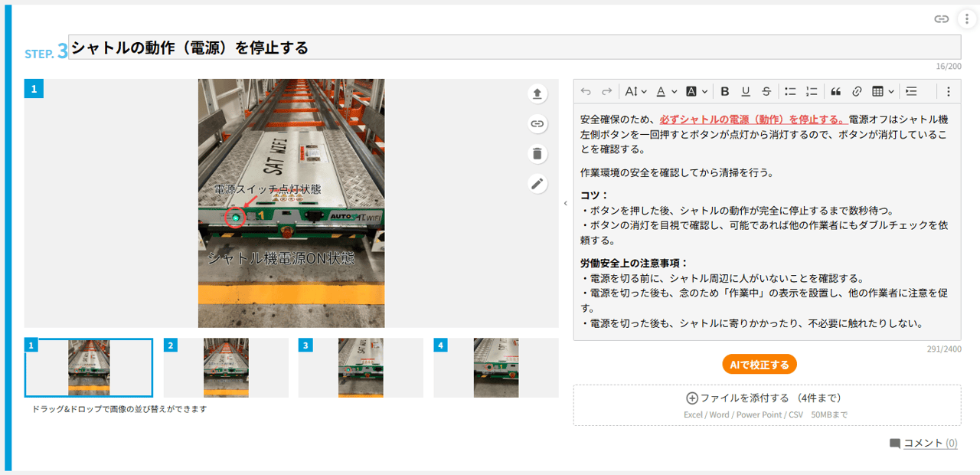
Task: Delete the image with trash icon
Action: 537,153
